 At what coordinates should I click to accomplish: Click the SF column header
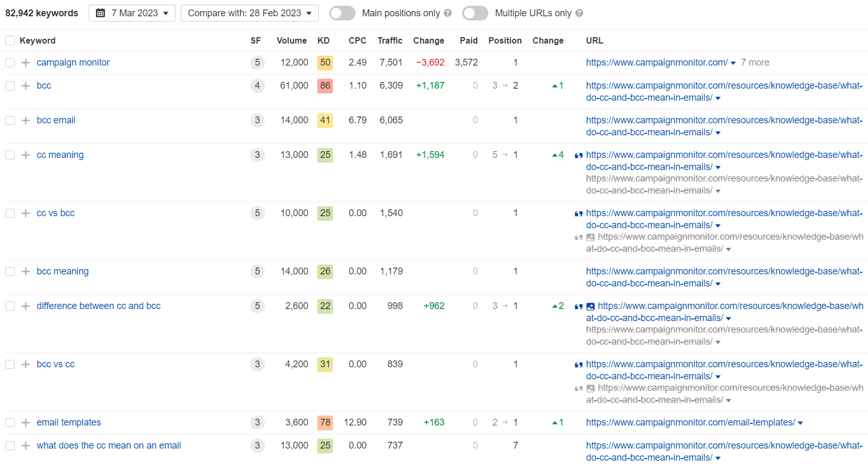pos(255,40)
